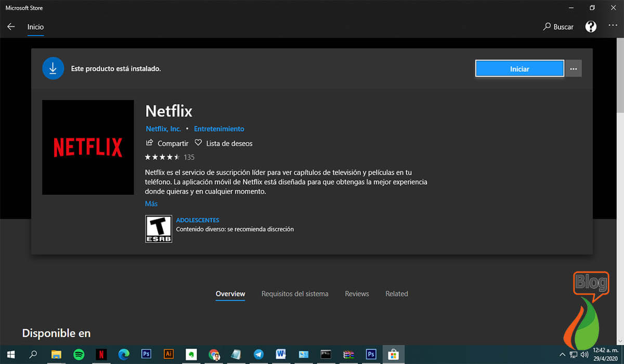Open the volume speaker tray icon
Image resolution: width=624 pixels, height=364 pixels.
[x=585, y=355]
